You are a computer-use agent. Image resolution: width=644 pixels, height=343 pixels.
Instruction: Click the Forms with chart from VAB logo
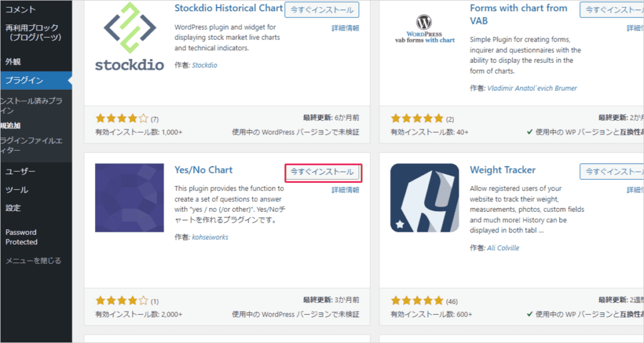point(425,29)
